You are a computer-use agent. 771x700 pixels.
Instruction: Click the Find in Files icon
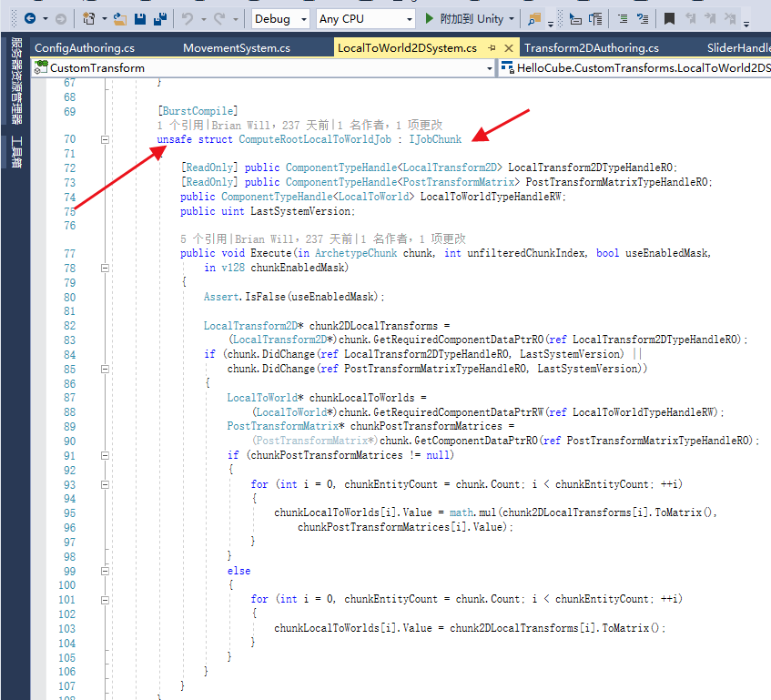pos(534,19)
